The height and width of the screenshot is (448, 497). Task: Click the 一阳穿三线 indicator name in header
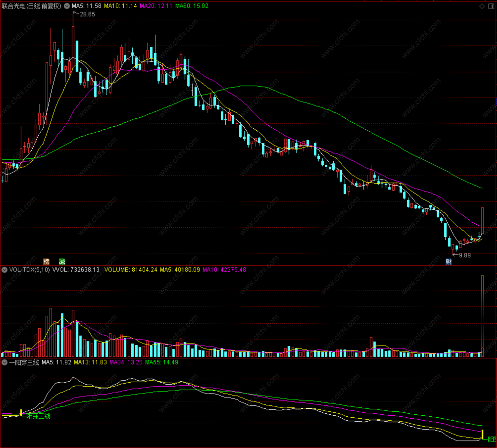24,362
